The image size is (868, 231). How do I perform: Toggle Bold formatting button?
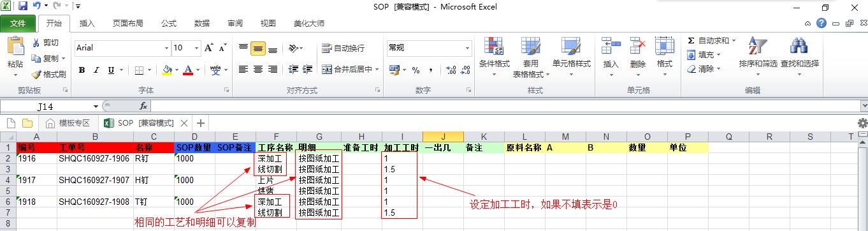click(x=82, y=70)
